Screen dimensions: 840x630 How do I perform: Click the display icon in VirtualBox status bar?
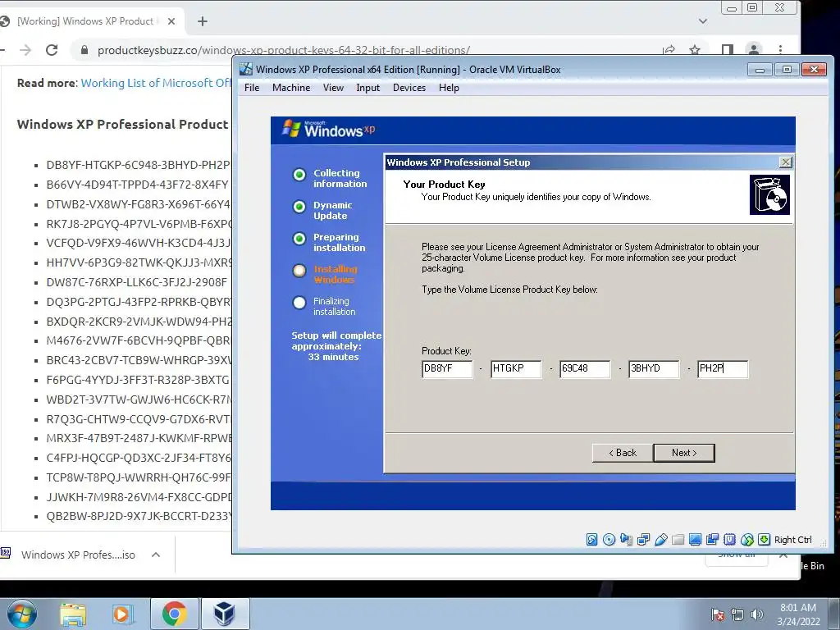point(695,540)
